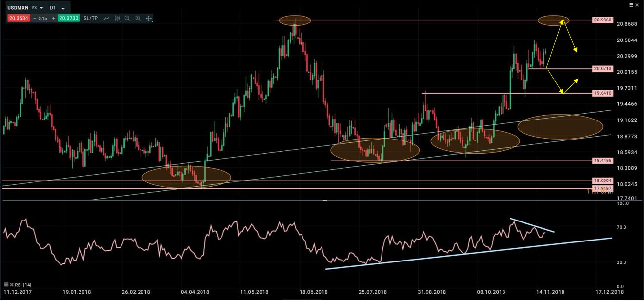Click the RSI [14] indicator label
644x301 pixels.
23,284
